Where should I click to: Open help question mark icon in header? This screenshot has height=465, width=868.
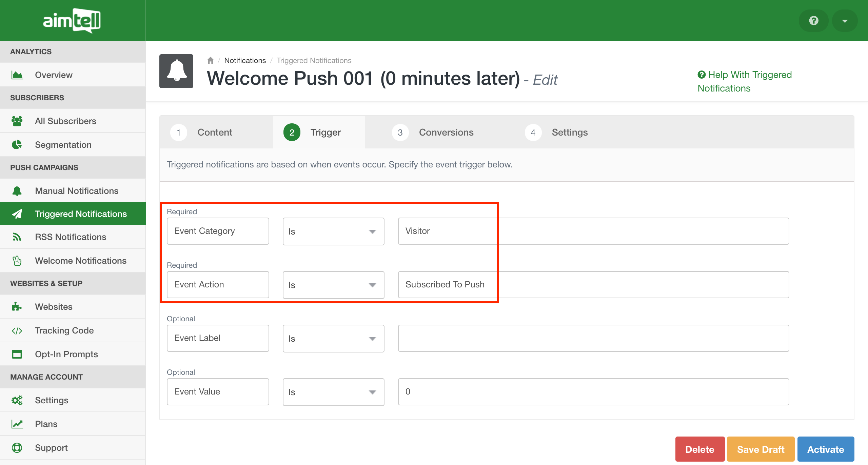(x=813, y=21)
